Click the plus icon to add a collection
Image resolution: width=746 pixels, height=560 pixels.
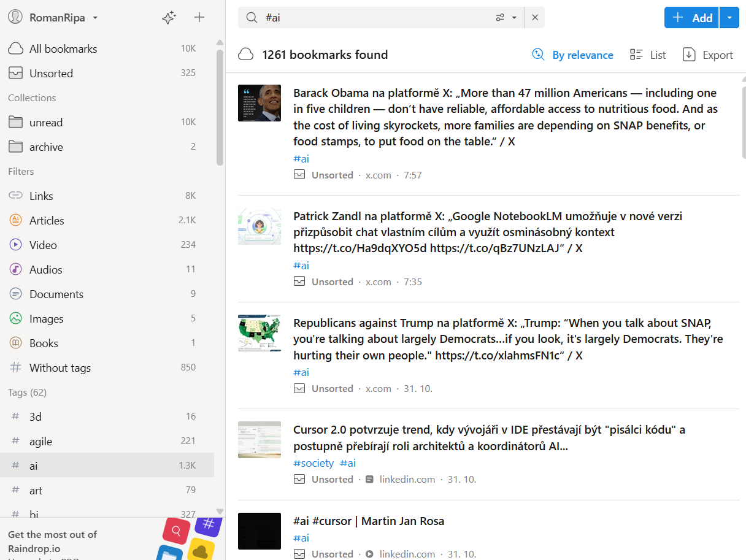click(199, 18)
